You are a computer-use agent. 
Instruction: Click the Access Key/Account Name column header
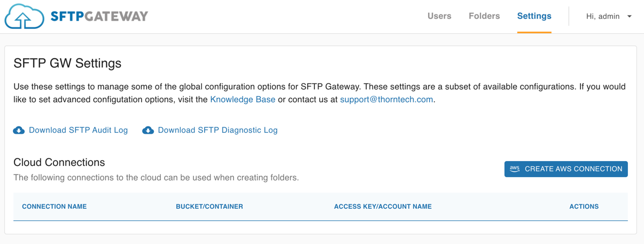[383, 207]
